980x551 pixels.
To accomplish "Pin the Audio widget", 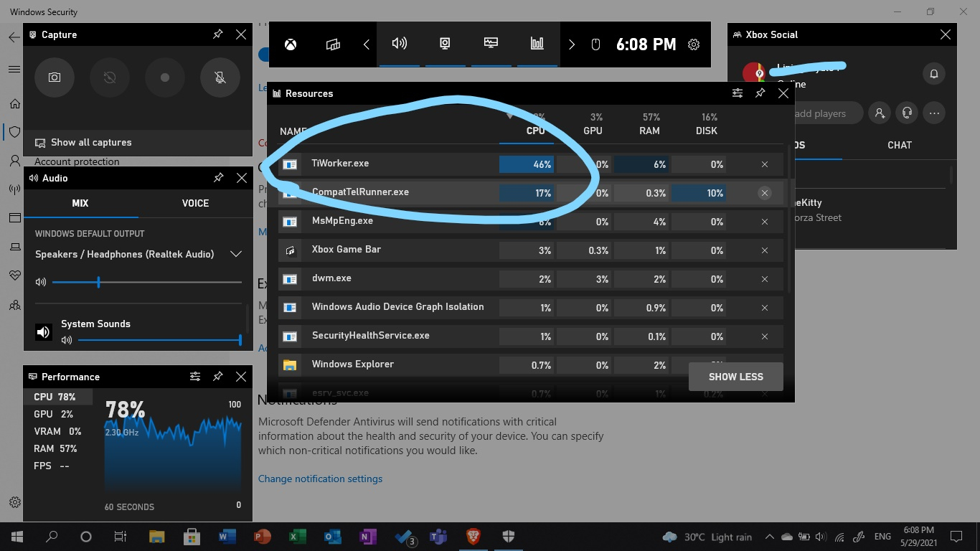I will click(x=218, y=178).
